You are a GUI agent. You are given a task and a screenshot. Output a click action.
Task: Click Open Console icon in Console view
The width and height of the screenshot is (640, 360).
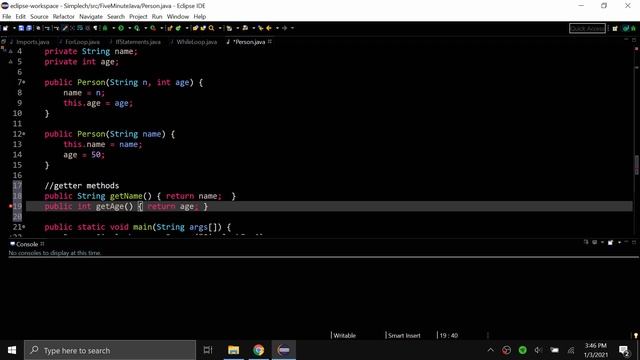tap(611, 242)
